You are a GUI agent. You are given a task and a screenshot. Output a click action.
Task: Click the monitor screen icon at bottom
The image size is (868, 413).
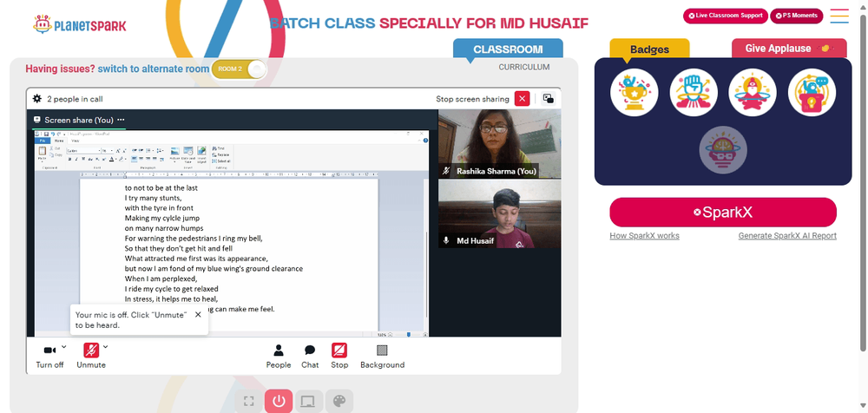point(308,402)
